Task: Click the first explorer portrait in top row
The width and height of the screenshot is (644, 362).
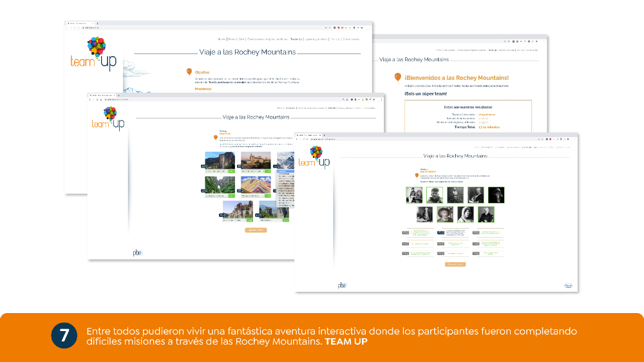Action: click(414, 195)
